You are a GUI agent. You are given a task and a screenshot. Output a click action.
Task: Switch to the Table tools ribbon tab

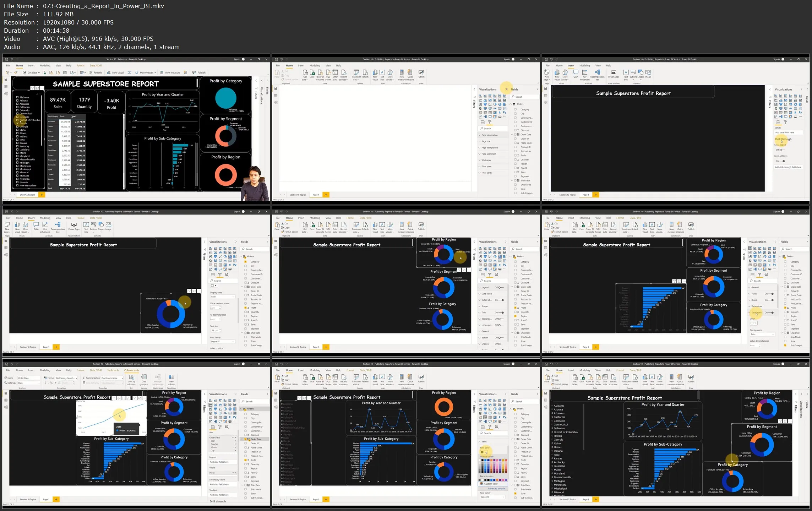pyautogui.click(x=113, y=370)
